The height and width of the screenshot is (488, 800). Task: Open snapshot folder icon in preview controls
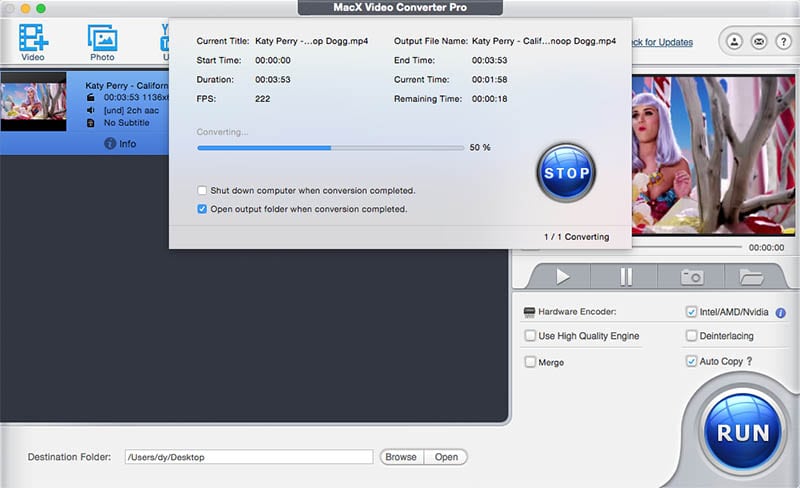click(751, 277)
